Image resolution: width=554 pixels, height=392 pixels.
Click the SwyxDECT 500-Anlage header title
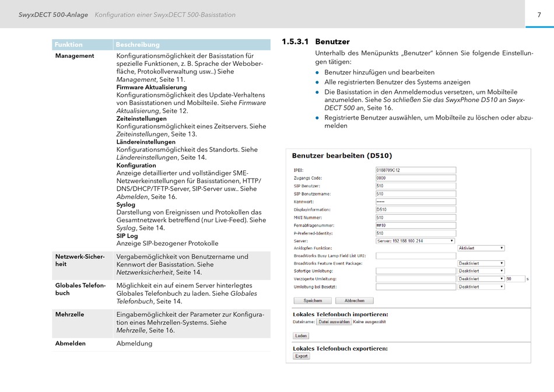pyautogui.click(x=53, y=15)
